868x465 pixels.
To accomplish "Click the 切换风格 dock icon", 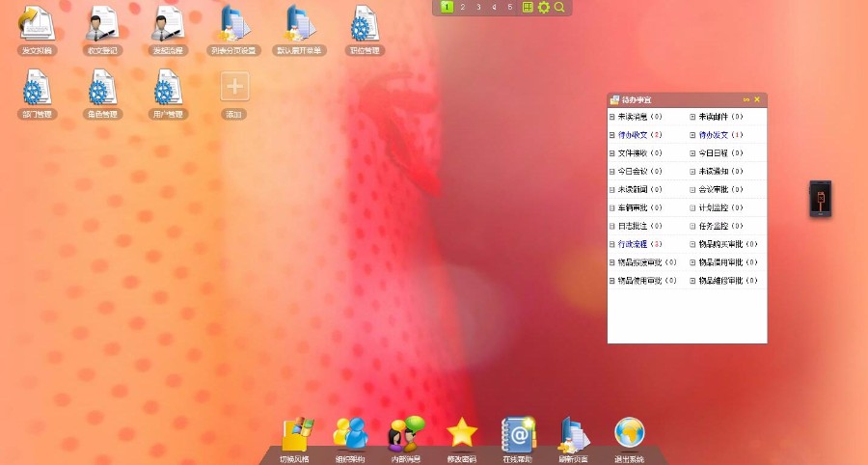I will point(294,435).
